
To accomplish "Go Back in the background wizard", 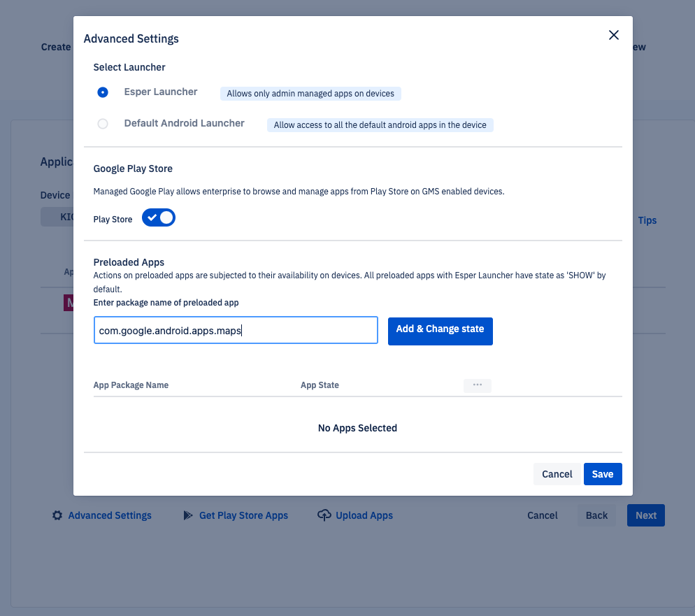I will 596,515.
